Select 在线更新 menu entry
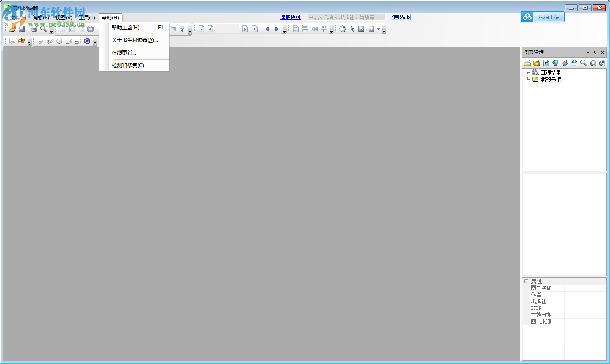This screenshot has width=610, height=364. (134, 53)
